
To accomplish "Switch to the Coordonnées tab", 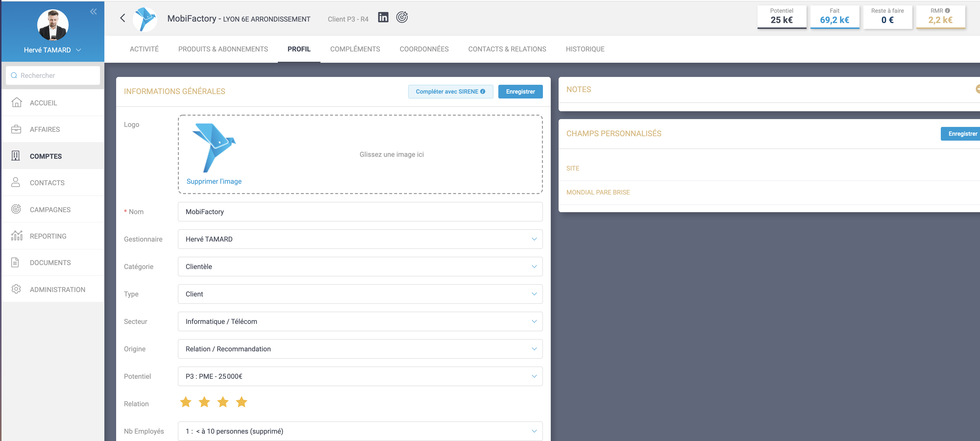I will coord(424,49).
